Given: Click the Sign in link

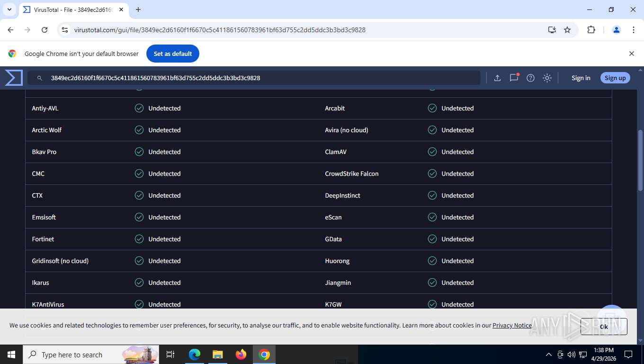Looking at the screenshot, I should (x=581, y=78).
